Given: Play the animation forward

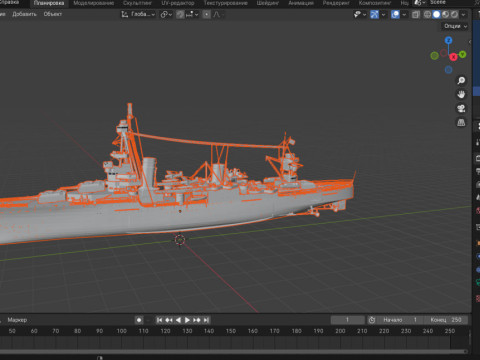Looking at the screenshot, I should click(x=187, y=320).
